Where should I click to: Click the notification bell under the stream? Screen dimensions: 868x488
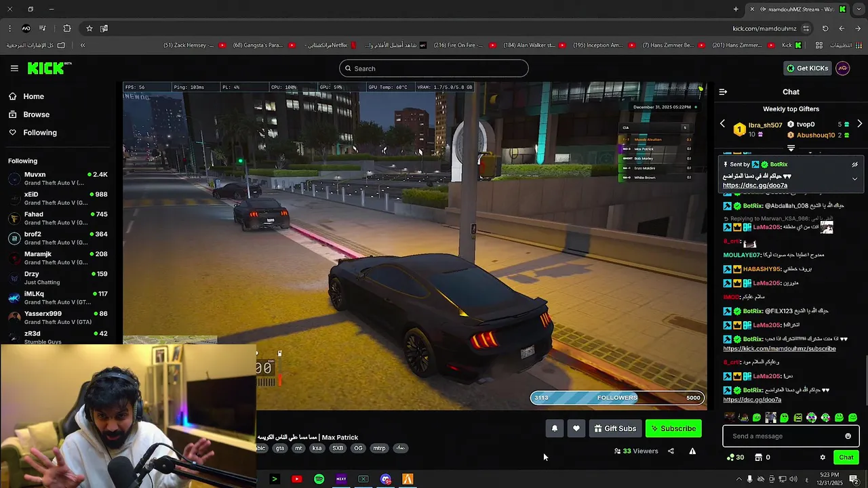[x=555, y=428]
